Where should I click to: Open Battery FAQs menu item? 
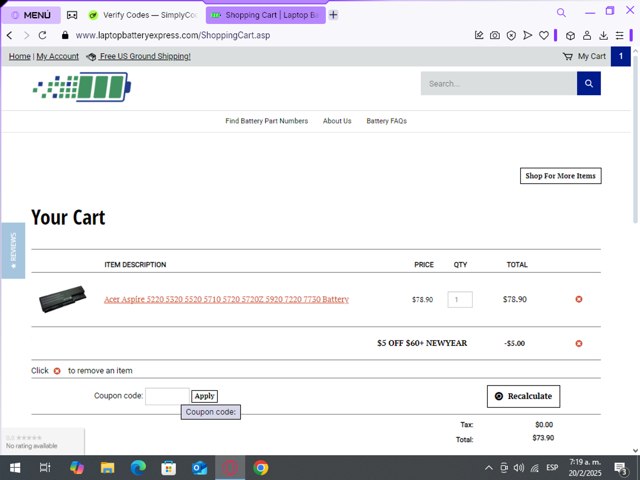pyautogui.click(x=387, y=121)
